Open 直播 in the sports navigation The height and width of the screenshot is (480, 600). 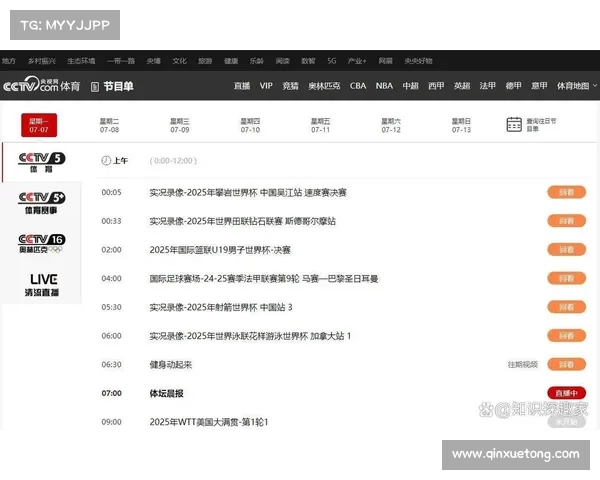(242, 86)
